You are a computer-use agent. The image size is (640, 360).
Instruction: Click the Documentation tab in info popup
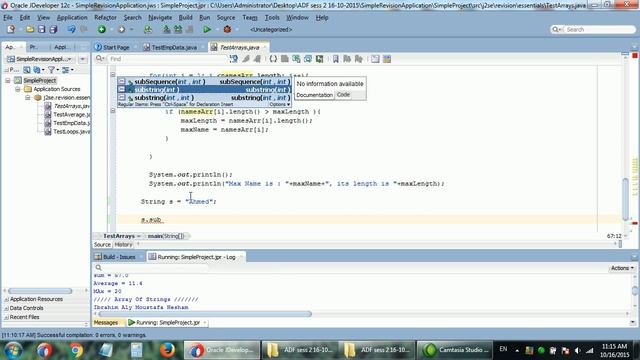click(314, 95)
